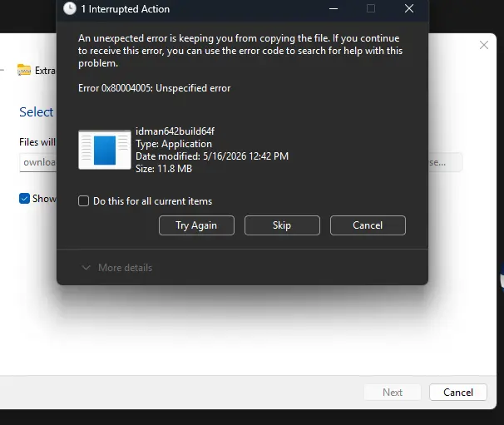This screenshot has height=425, width=504.
Task: Check Do this for all current items
Action: (83, 201)
